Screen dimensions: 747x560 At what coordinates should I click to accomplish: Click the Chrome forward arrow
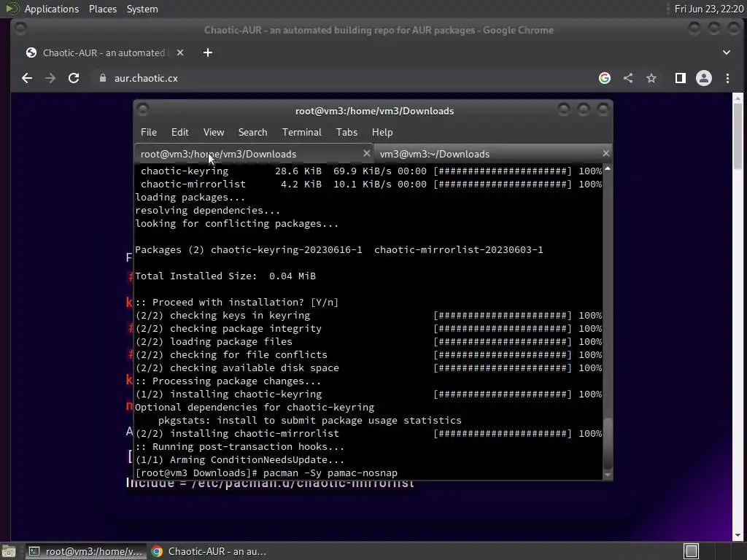click(x=50, y=78)
